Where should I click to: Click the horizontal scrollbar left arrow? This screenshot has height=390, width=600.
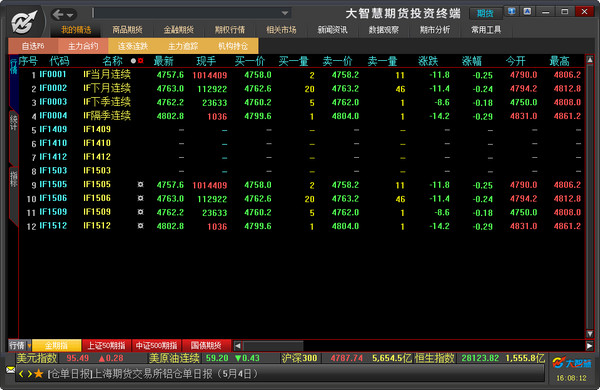tap(238, 346)
